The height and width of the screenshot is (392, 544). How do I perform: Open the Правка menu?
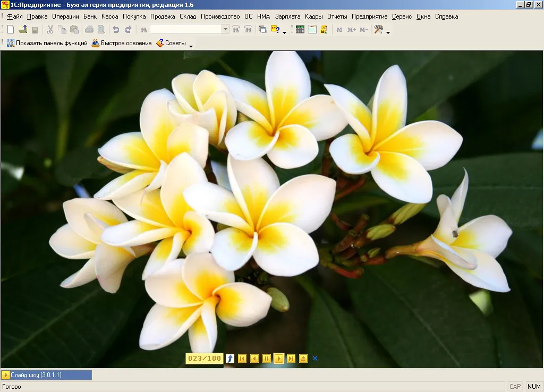(37, 16)
